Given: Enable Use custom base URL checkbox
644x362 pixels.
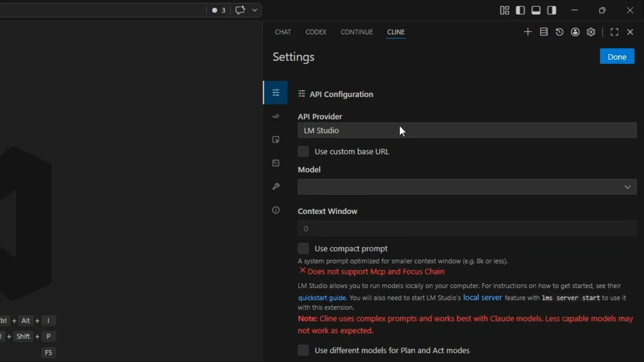Looking at the screenshot, I should point(303,151).
